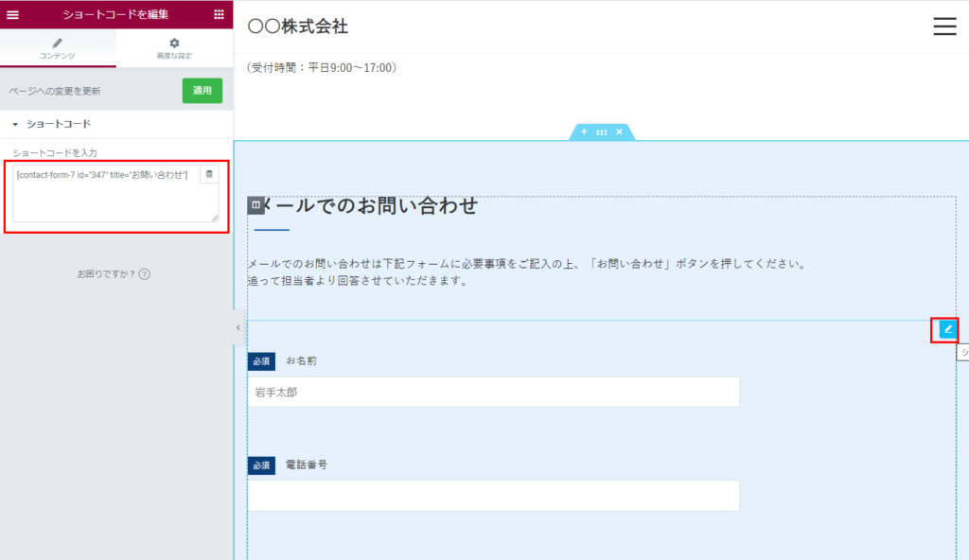Open the widgets grid panel
The width and height of the screenshot is (969, 560).
pyautogui.click(x=219, y=14)
